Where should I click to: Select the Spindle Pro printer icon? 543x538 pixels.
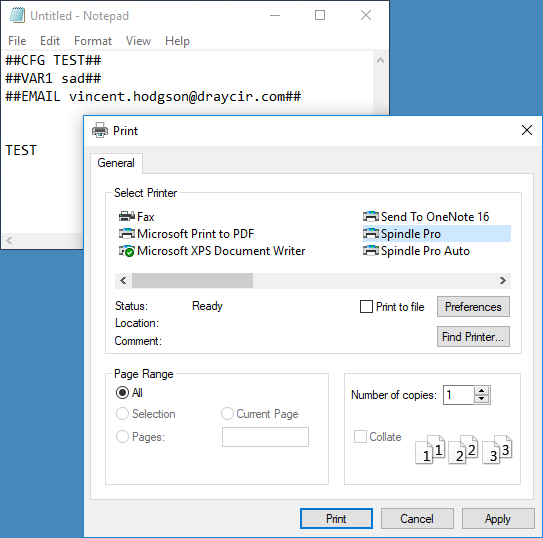pyautogui.click(x=371, y=234)
